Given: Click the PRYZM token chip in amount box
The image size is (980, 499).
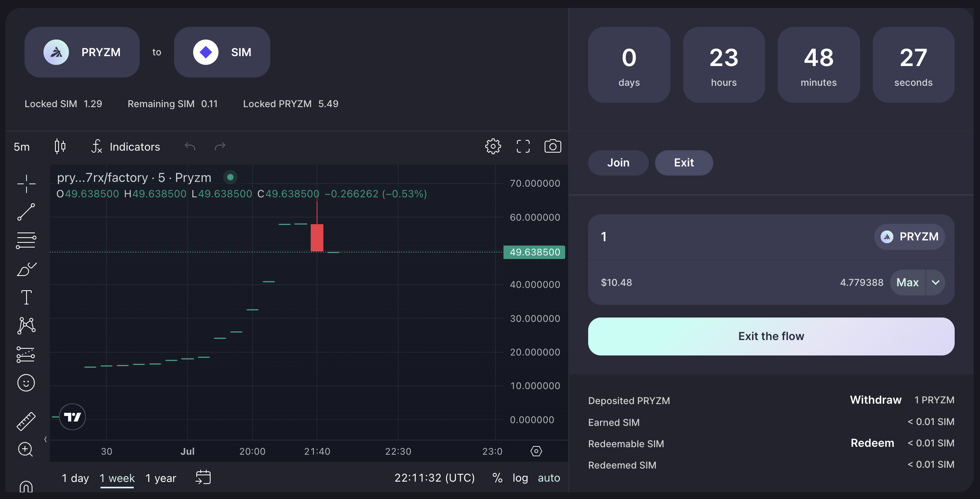Looking at the screenshot, I should pyautogui.click(x=910, y=237).
